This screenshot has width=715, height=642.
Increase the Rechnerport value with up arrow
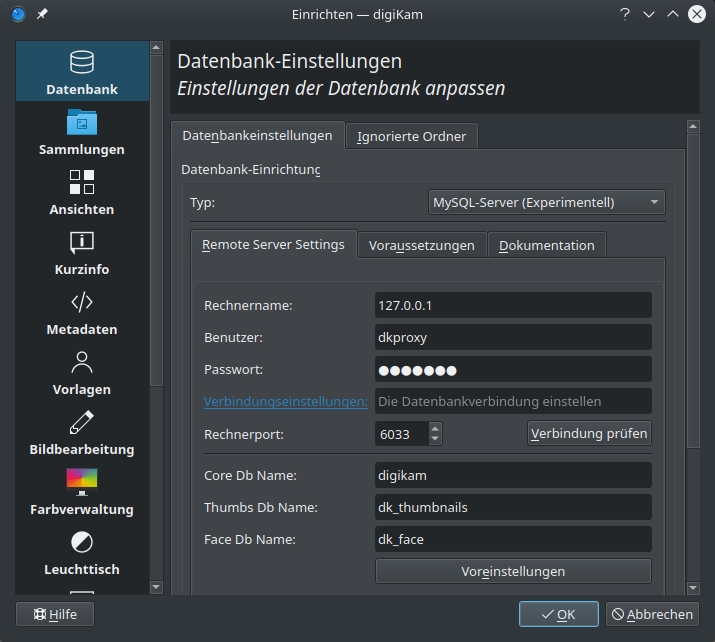(x=435, y=429)
